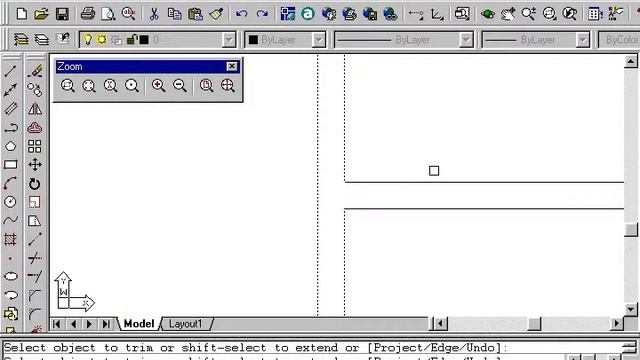Open the Layers manager icon
This screenshot has height=360, width=640.
click(42, 40)
